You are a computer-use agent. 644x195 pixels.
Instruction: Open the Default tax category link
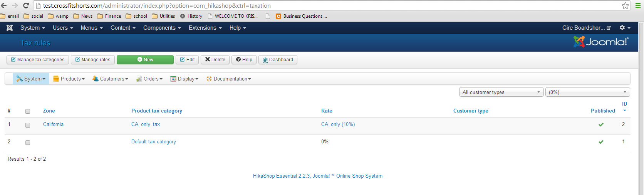tap(154, 141)
